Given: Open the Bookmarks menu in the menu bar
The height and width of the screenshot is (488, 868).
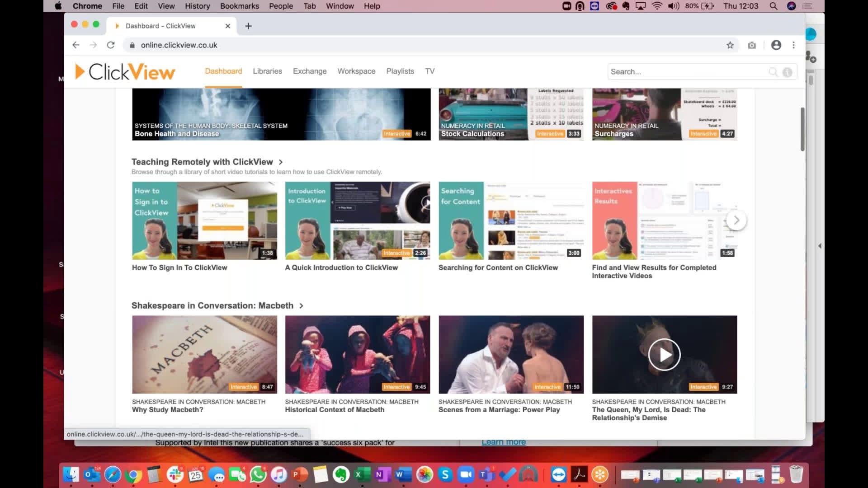Looking at the screenshot, I should click(239, 6).
